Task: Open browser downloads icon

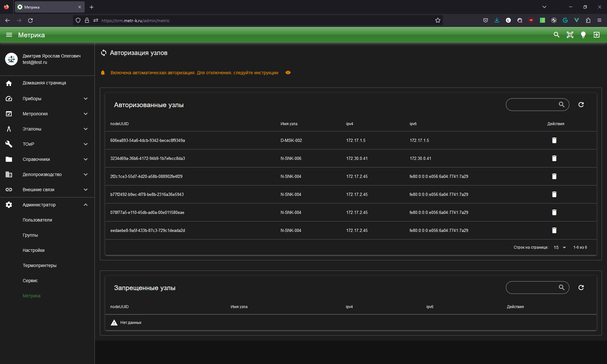Action: point(497,21)
